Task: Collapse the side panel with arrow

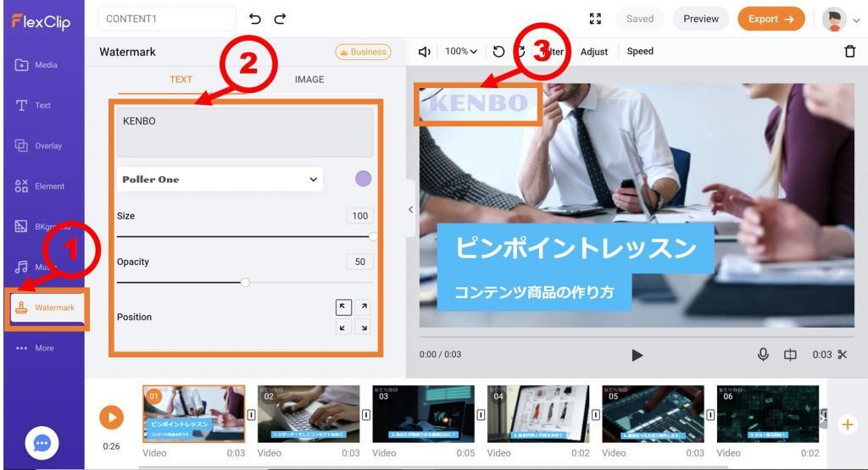Action: point(410,209)
